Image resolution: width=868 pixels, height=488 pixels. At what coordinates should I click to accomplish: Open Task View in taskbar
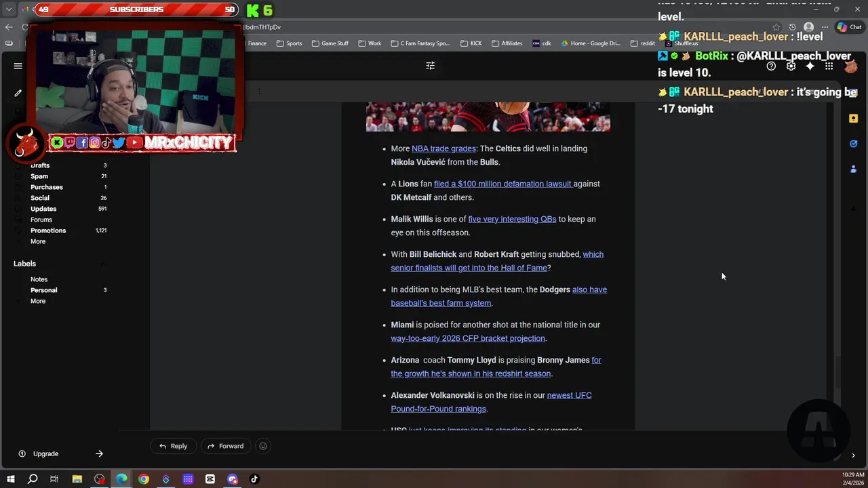point(54,479)
